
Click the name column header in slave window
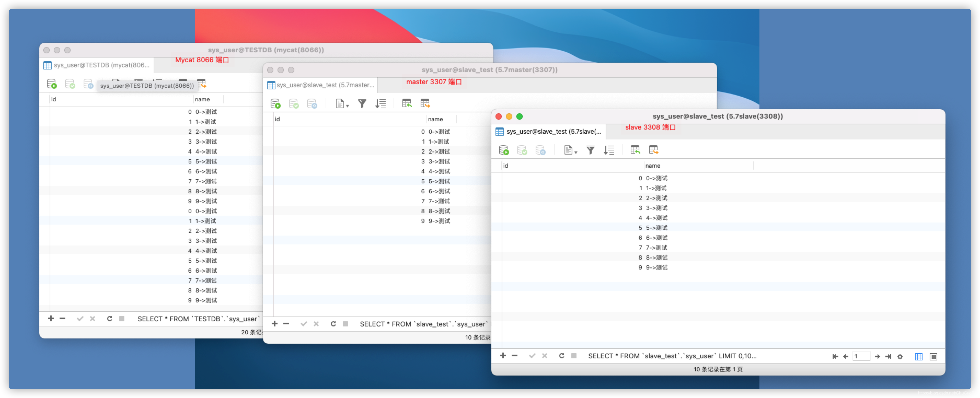click(x=699, y=166)
